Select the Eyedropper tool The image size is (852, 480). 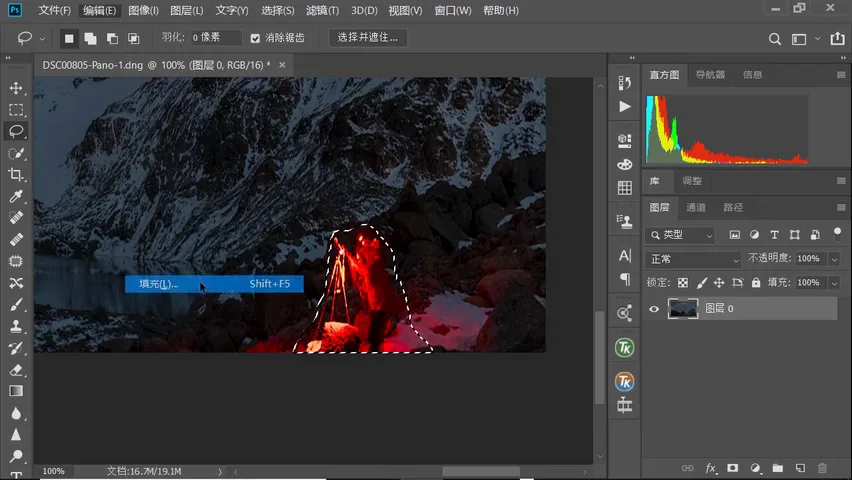(x=16, y=196)
